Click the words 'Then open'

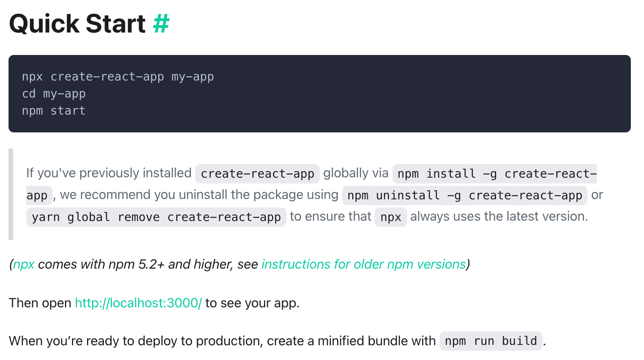(40, 303)
